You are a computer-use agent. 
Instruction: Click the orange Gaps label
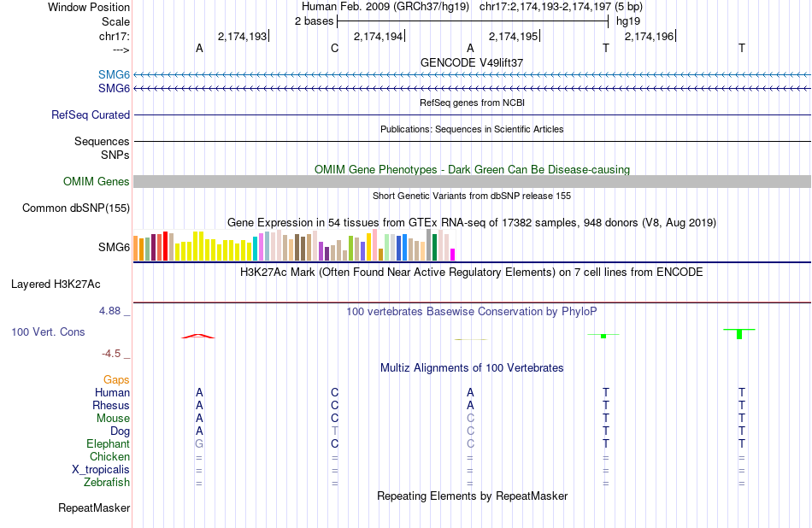(116, 380)
